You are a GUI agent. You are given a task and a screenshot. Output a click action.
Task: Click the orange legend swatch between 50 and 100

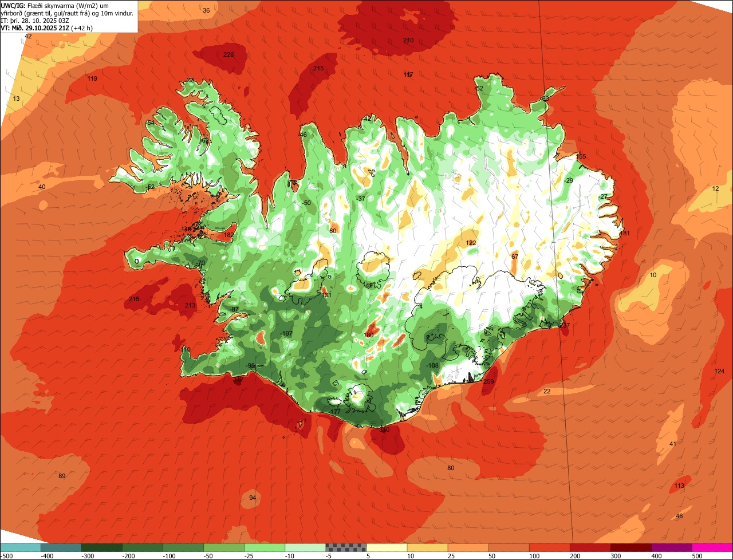click(x=509, y=547)
